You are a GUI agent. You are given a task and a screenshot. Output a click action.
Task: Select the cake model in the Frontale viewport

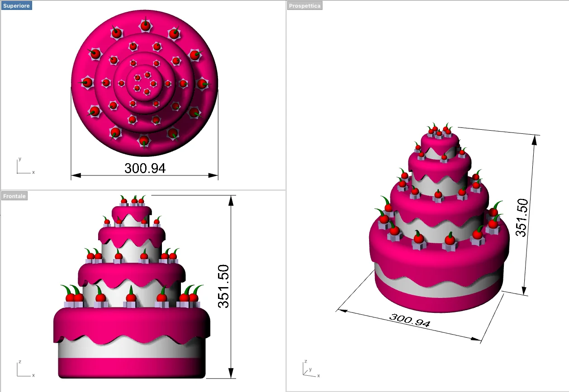click(x=132, y=287)
